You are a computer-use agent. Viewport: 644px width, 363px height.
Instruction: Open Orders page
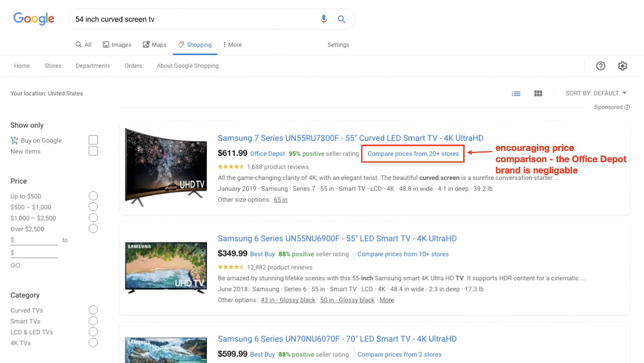coord(133,66)
